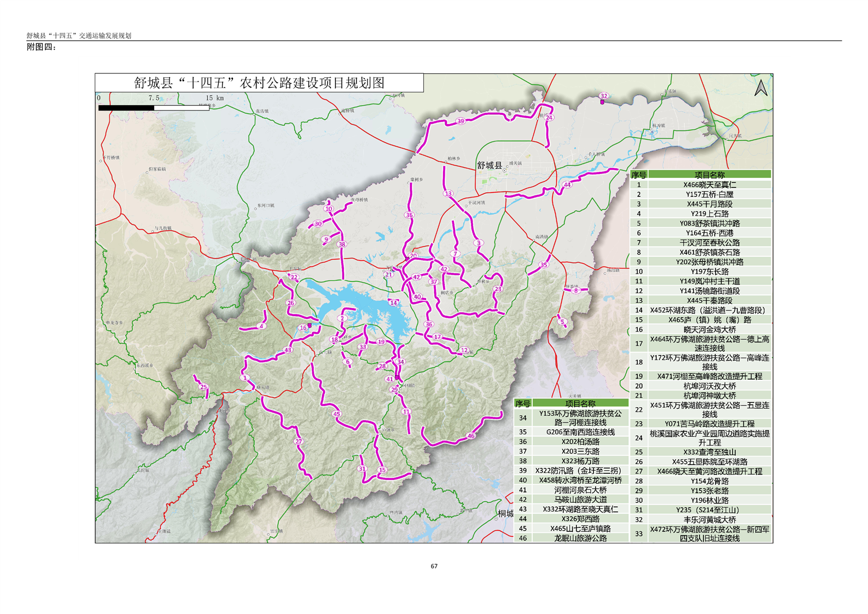The width and height of the screenshot is (868, 614).
Task: Select legend row Y071苦马岭路改造提升工程
Action: (x=701, y=424)
